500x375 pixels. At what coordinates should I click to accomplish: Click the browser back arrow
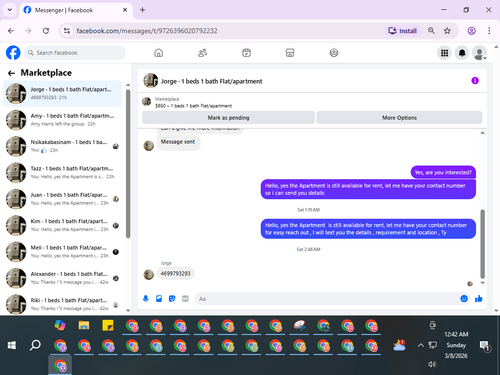point(11,31)
